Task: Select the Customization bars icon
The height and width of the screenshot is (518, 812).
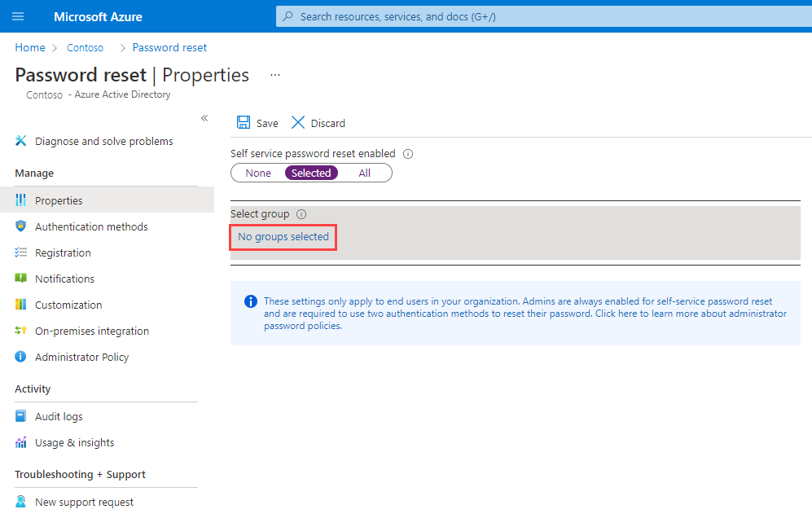Action: click(20, 305)
